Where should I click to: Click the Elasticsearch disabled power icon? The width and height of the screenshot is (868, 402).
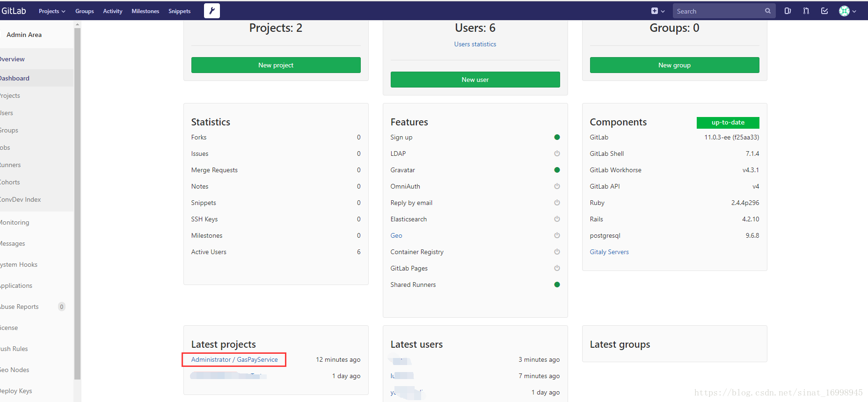tap(557, 219)
